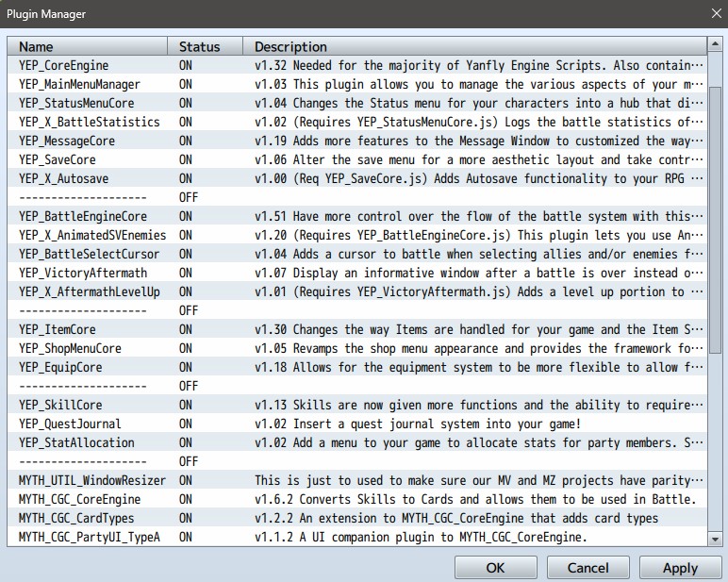Viewport: 728px width, 582px height.
Task: Click the scrollbar up arrow
Action: [715, 44]
